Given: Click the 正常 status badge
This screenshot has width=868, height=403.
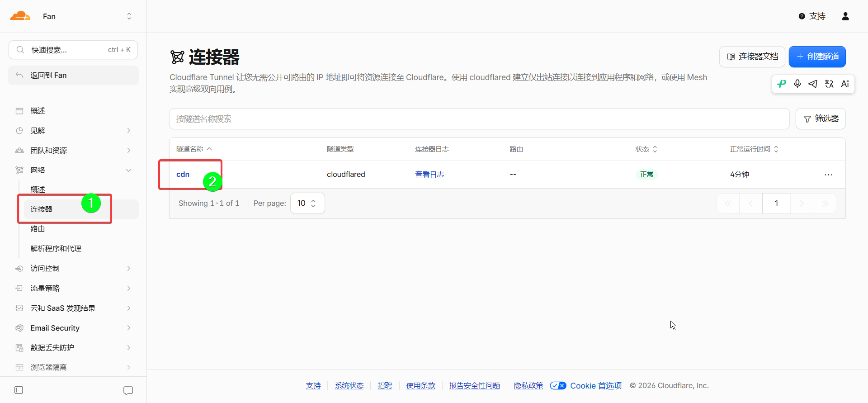Looking at the screenshot, I should click(x=646, y=175).
